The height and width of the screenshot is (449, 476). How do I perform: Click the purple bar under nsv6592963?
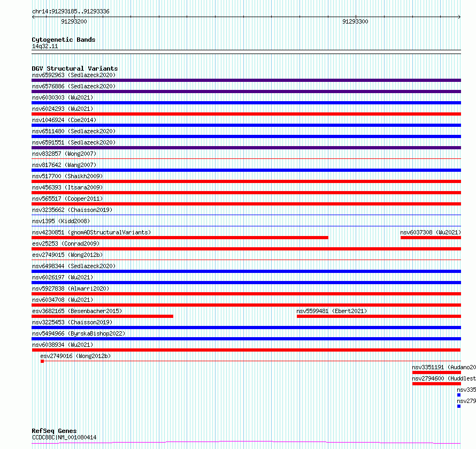pos(246,80)
